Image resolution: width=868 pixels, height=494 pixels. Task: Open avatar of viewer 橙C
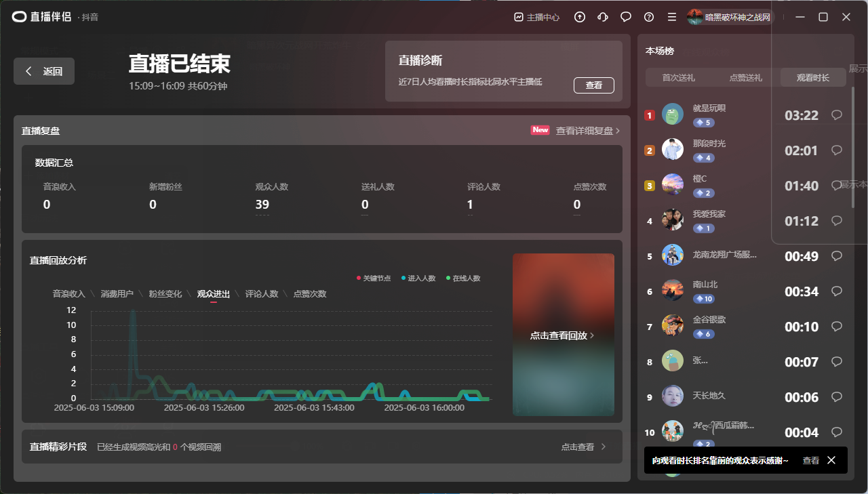click(x=672, y=184)
